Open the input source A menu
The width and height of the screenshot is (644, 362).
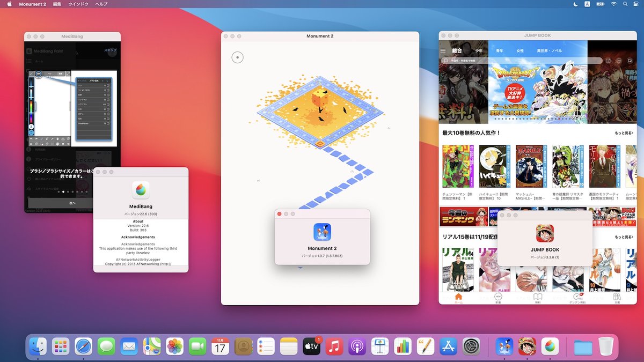pyautogui.click(x=588, y=4)
